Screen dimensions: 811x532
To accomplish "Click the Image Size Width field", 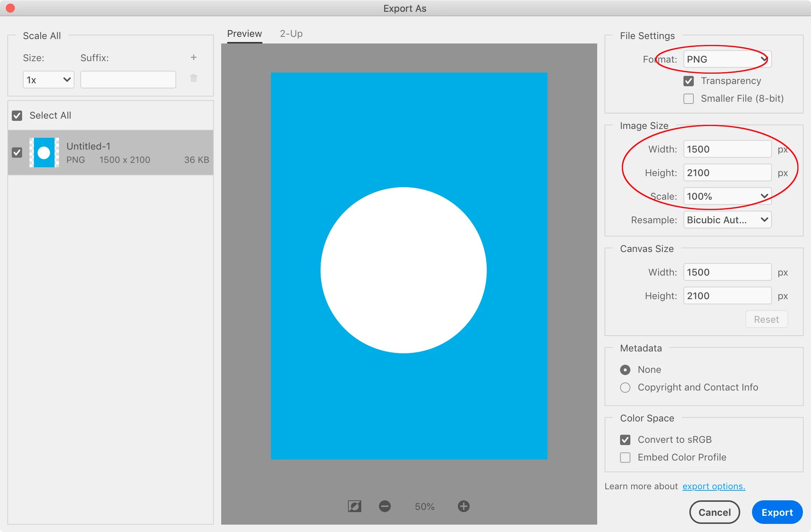I will pyautogui.click(x=727, y=149).
